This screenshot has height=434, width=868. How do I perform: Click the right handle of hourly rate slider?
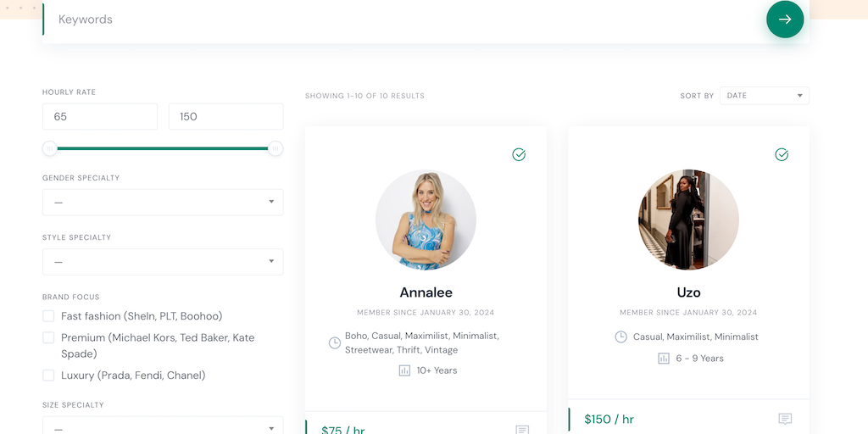coord(275,148)
